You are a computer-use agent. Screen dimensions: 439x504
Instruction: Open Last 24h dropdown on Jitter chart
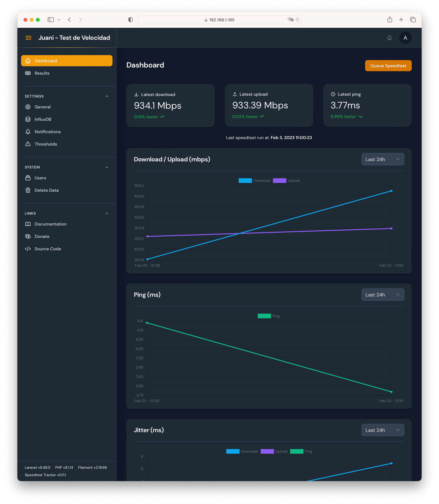click(383, 430)
